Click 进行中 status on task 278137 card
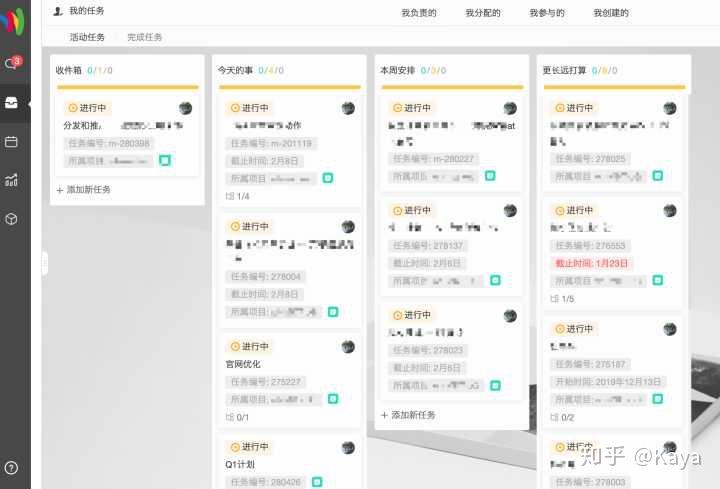This screenshot has height=489, width=720. tap(412, 210)
